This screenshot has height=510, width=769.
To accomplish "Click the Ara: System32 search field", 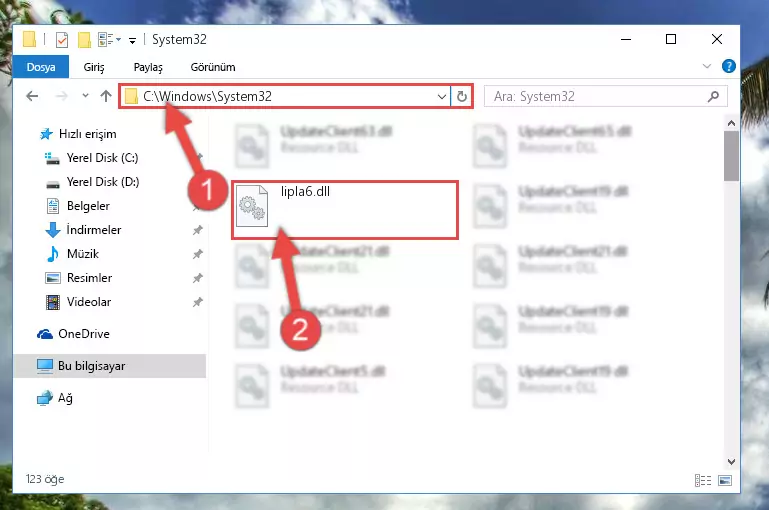I will point(605,96).
